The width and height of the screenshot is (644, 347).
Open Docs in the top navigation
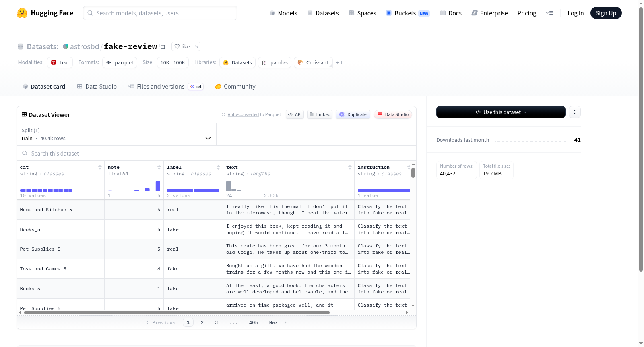(451, 13)
